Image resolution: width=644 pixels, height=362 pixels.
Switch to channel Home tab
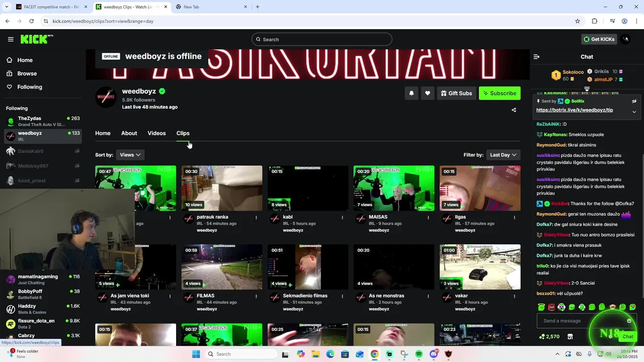point(103,133)
